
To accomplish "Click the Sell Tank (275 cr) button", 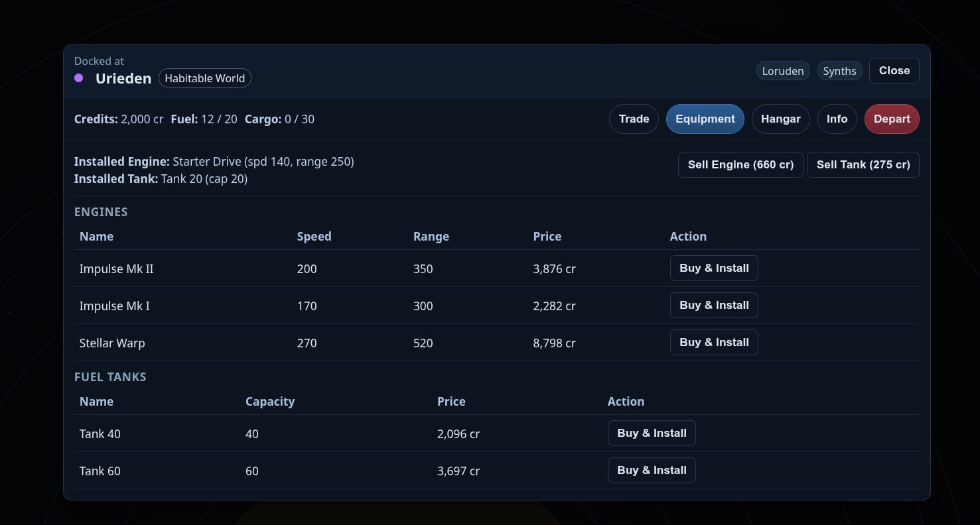I will [x=863, y=165].
